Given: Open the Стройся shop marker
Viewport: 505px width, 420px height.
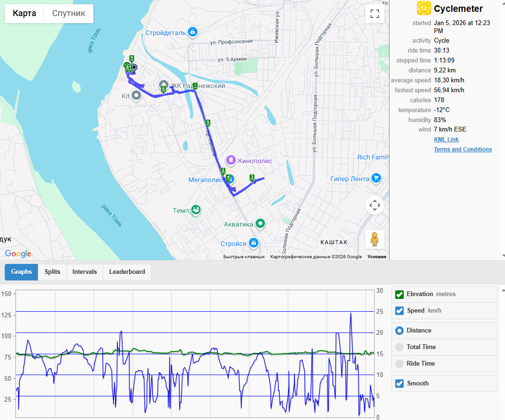Looking at the screenshot, I should click(x=254, y=243).
